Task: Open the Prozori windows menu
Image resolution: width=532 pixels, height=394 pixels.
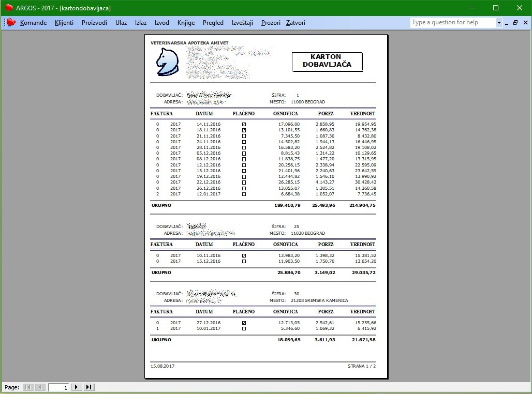Action: 271,23
